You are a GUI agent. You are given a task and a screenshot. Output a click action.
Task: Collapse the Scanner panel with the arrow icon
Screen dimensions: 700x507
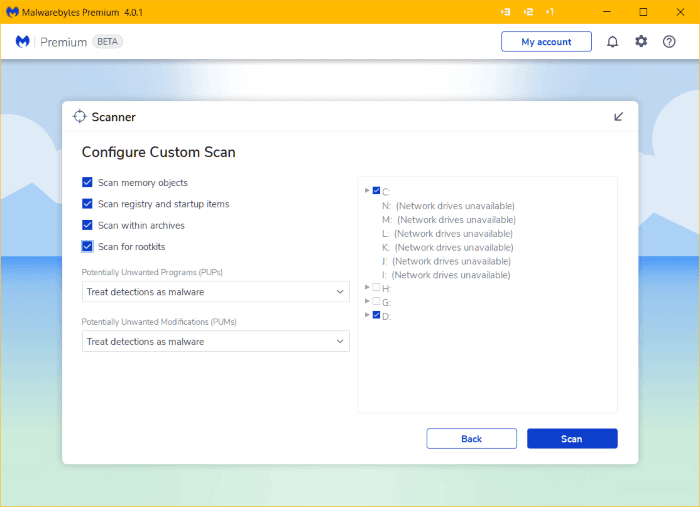pos(618,116)
